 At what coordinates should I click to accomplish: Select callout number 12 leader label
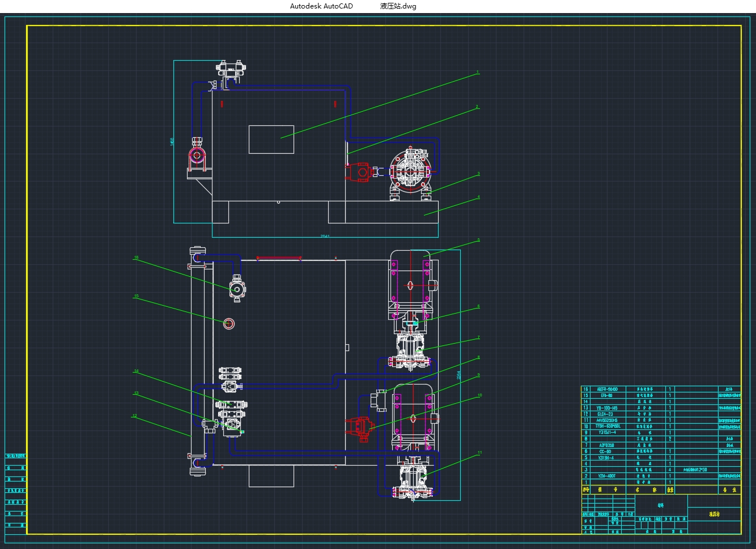click(134, 416)
